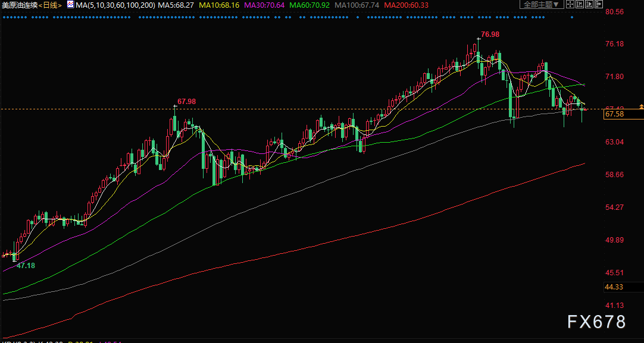Select the MA200:60.33 legend value
The height and width of the screenshot is (343, 644).
(x=406, y=5)
